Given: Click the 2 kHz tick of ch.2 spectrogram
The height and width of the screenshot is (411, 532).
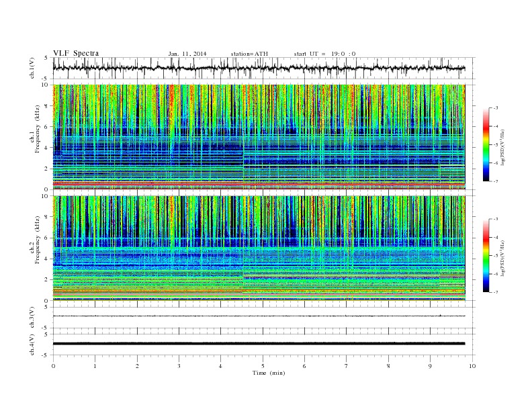Looking at the screenshot, I should (47, 280).
